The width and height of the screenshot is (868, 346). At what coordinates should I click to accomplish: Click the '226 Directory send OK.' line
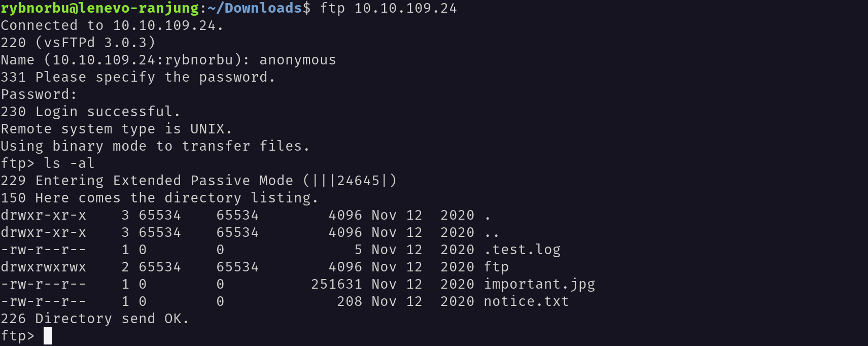tap(95, 319)
